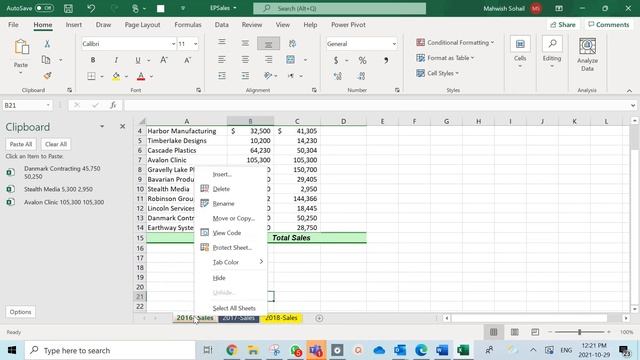Viewport: 640px width, 360px height.
Task: Switch to the 2018-Sales sheet tab
Action: pos(281,318)
